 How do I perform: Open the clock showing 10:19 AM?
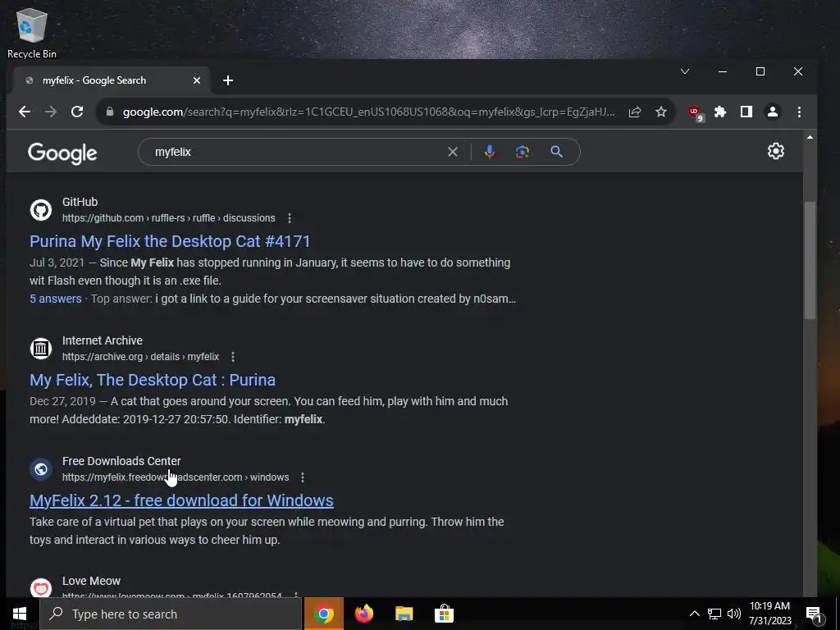pos(769,614)
